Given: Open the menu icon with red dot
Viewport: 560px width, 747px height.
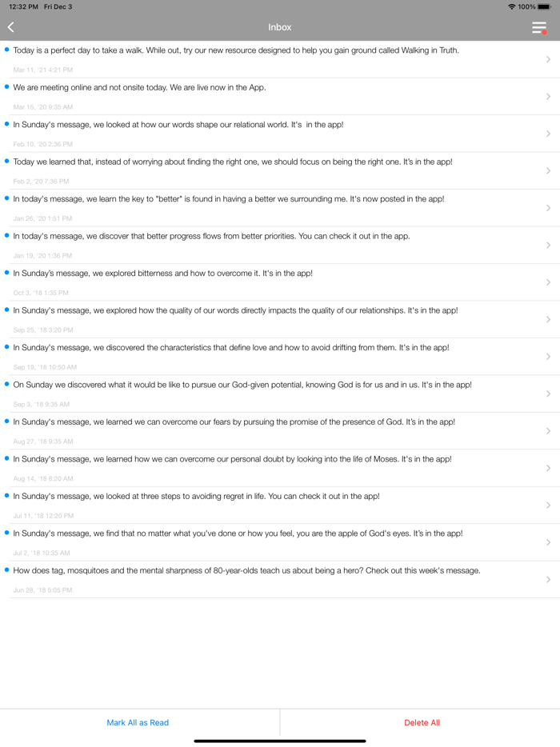Looking at the screenshot, I should [x=539, y=28].
